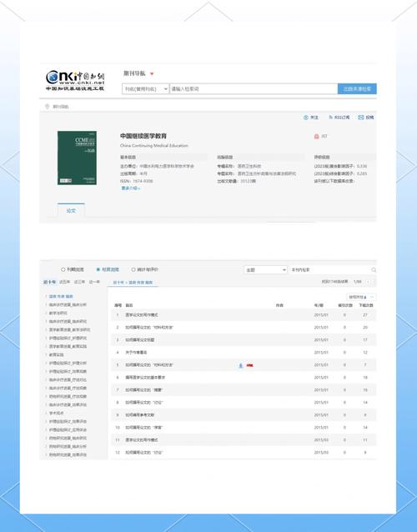Click the magnifier icon for in-journal search

(374, 269)
